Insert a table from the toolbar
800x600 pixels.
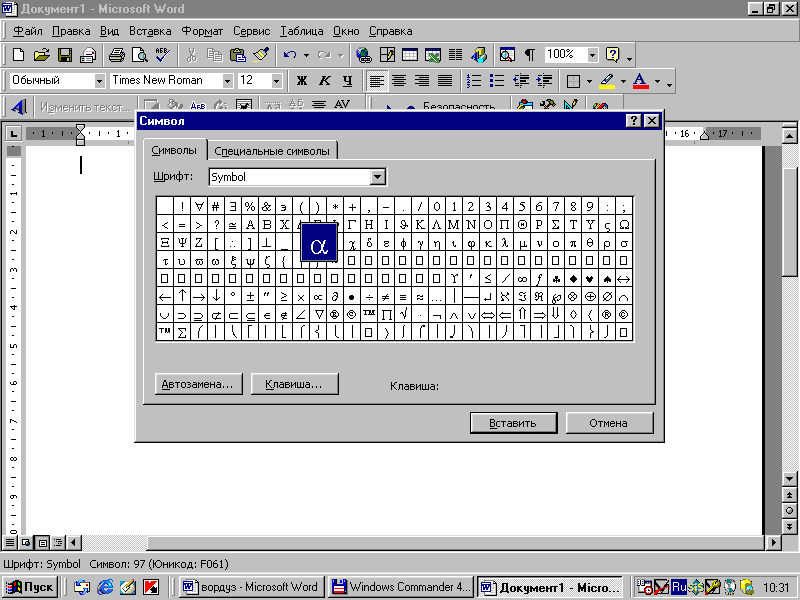pos(410,55)
